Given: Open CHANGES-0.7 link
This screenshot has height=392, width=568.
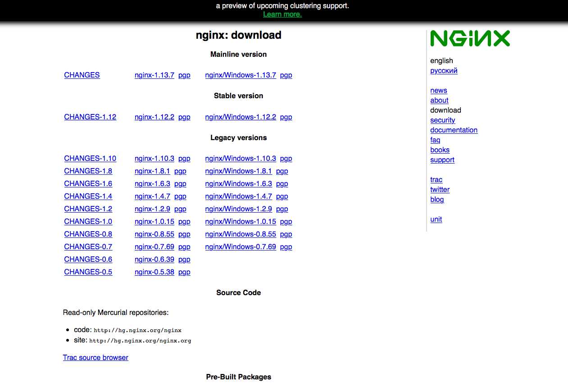Looking at the screenshot, I should pyautogui.click(x=88, y=247).
